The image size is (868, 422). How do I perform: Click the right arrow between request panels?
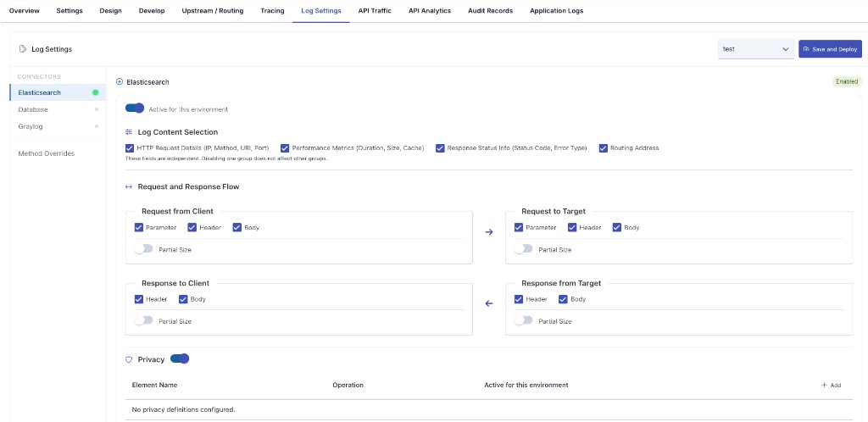[x=489, y=231]
